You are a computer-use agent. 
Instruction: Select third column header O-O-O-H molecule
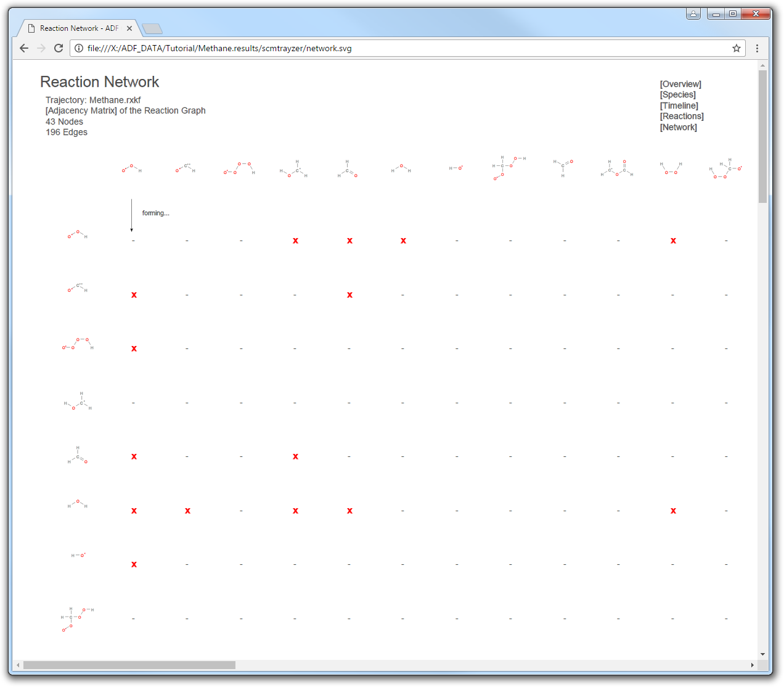pyautogui.click(x=240, y=168)
